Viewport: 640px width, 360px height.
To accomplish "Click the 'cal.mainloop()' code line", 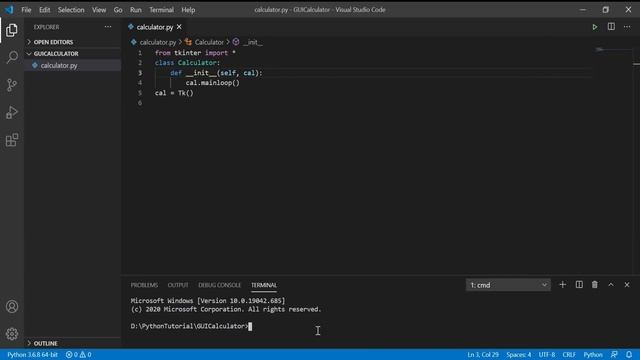I will (x=213, y=82).
